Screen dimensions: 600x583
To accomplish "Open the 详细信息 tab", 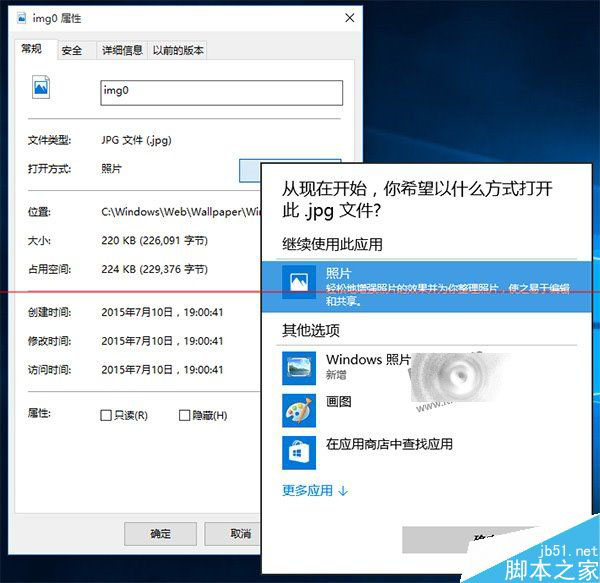I will (x=122, y=50).
